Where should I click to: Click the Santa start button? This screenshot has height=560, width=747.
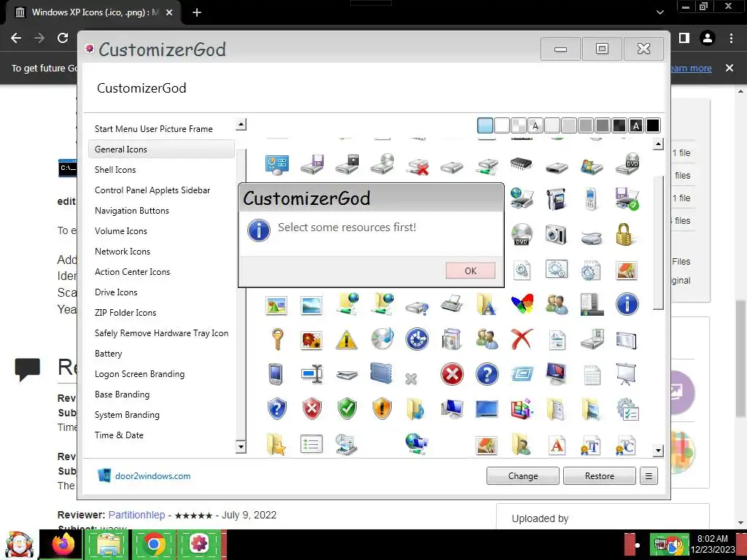pyautogui.click(x=18, y=545)
